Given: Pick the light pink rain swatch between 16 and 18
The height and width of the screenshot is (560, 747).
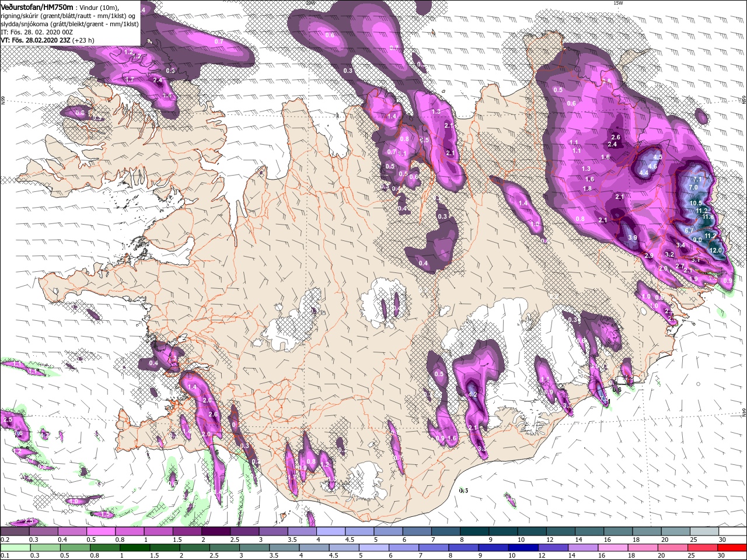Looking at the screenshot, I should point(613,548).
